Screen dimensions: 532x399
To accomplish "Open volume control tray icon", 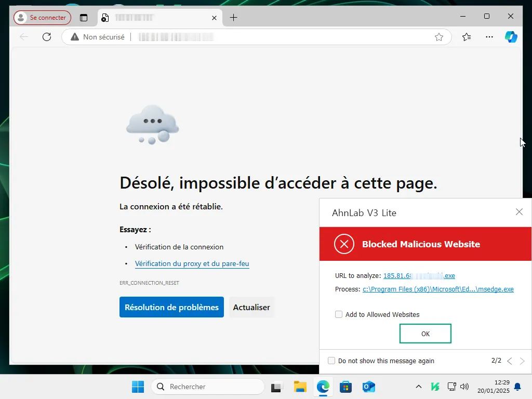I will coord(464,387).
